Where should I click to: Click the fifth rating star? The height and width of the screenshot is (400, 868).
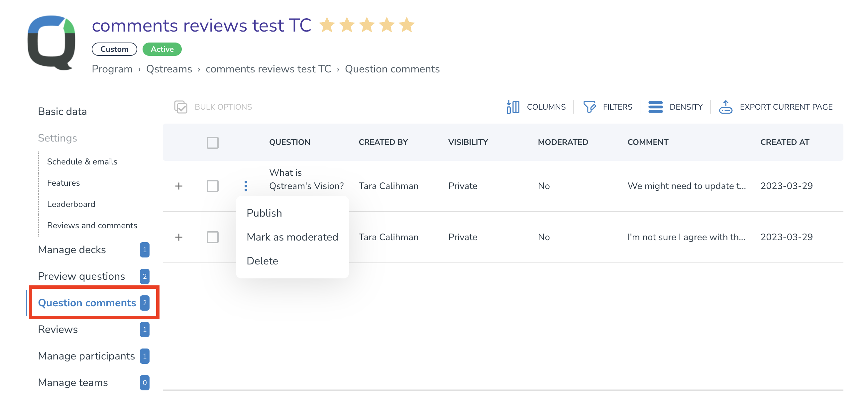407,25
